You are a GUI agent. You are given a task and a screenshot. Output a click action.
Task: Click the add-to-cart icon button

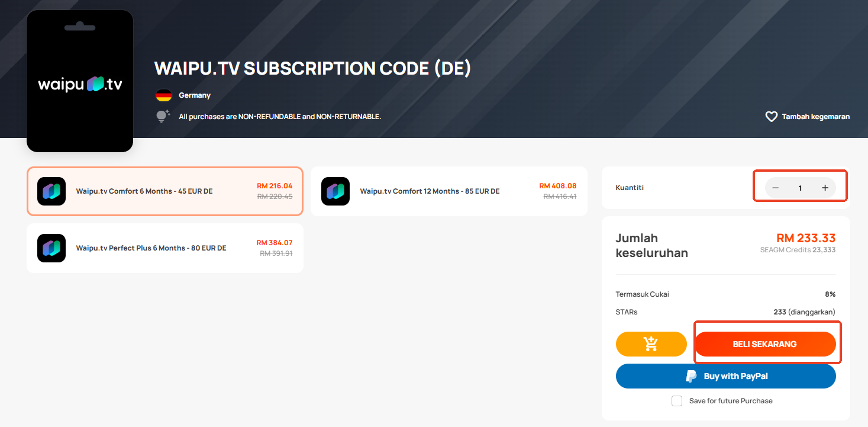(x=651, y=344)
